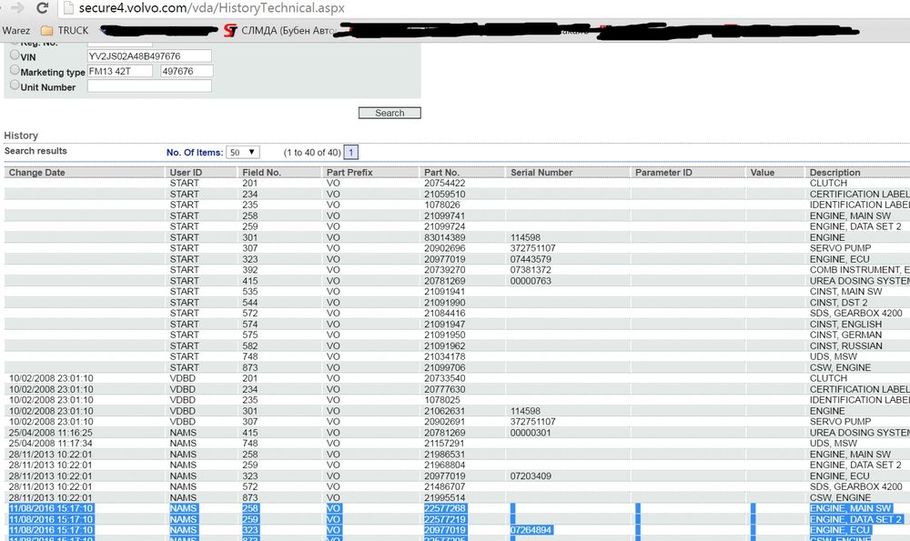The height and width of the screenshot is (541, 910).
Task: Click date 25/04/2008 11:16:25
Action: [50, 433]
